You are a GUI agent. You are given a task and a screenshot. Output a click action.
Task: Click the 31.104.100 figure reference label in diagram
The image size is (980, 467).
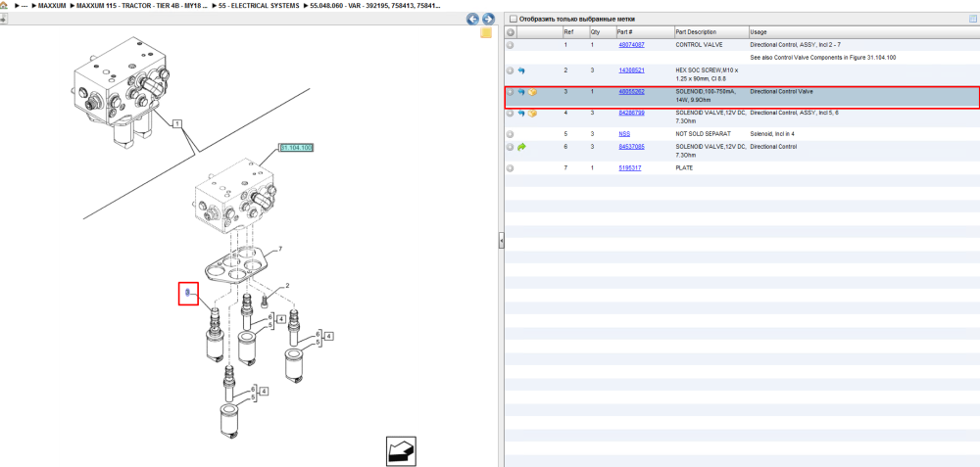tap(296, 148)
